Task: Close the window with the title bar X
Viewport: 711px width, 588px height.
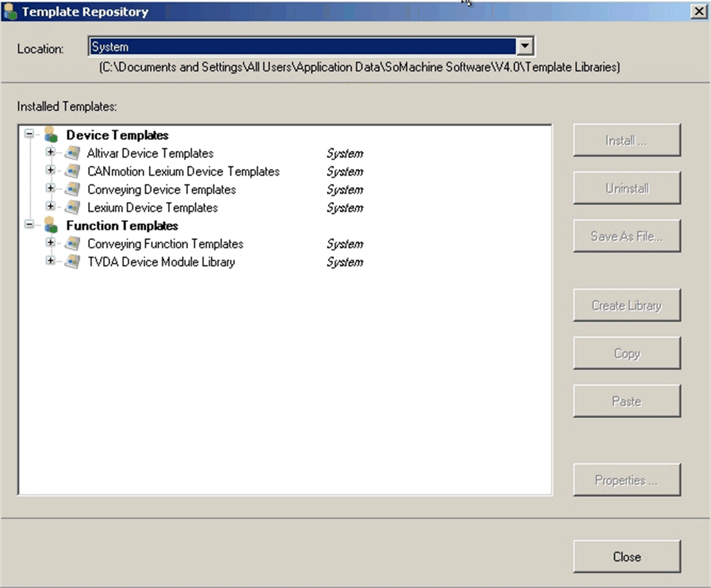Action: (x=699, y=12)
